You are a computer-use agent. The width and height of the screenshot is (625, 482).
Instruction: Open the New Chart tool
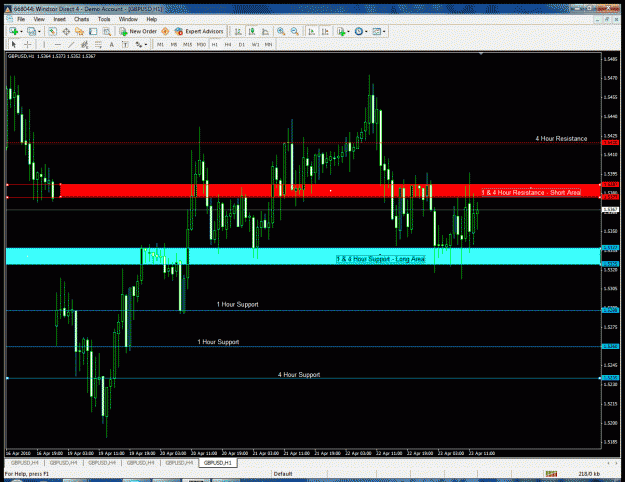pos(14,31)
